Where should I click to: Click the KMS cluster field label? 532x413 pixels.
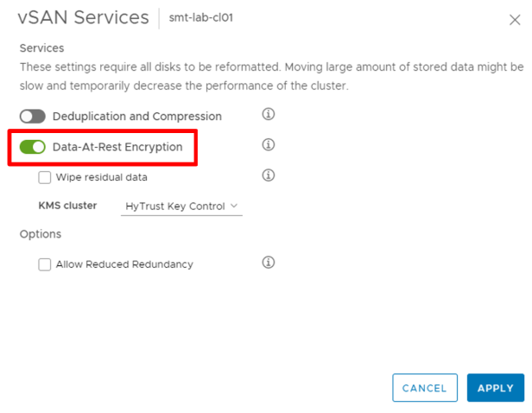(x=68, y=206)
